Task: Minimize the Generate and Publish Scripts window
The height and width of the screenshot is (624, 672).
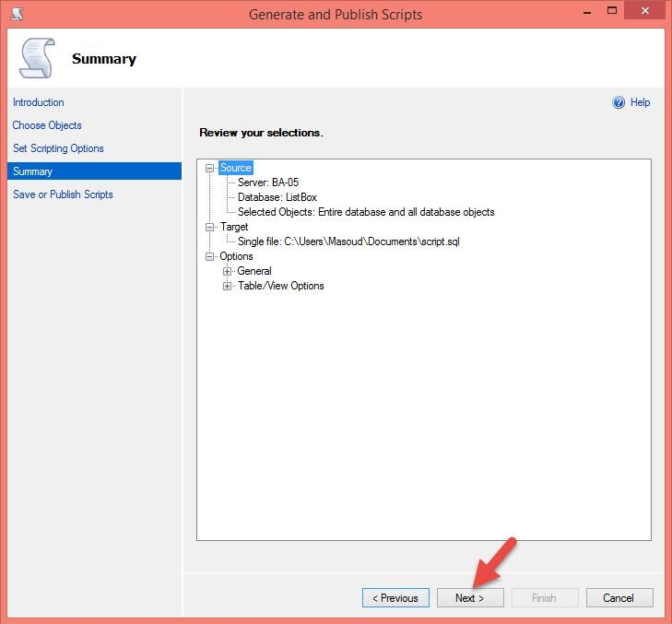Action: [x=587, y=12]
